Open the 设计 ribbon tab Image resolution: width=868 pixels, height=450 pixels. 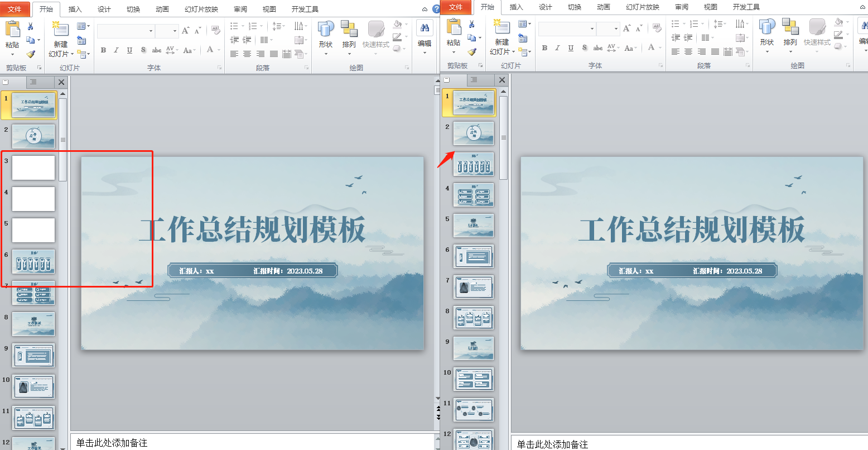coord(105,8)
